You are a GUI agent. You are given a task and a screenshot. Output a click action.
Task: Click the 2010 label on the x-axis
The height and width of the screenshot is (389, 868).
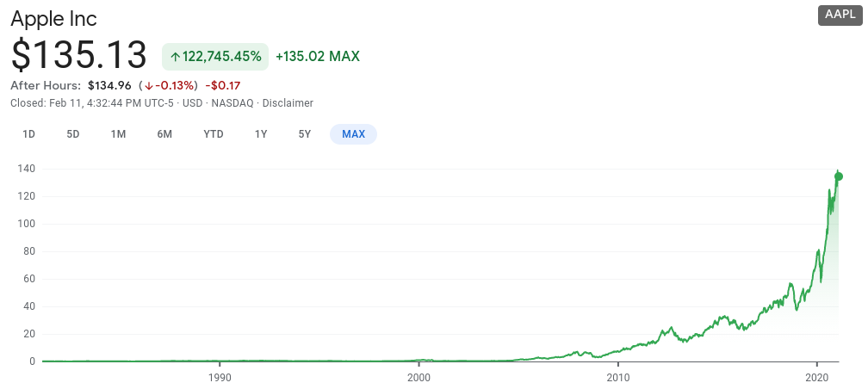617,378
